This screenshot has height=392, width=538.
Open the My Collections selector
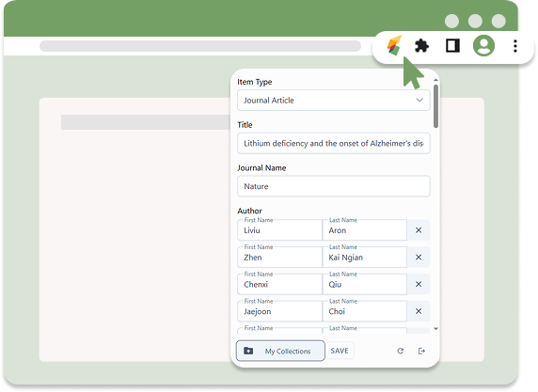point(280,351)
